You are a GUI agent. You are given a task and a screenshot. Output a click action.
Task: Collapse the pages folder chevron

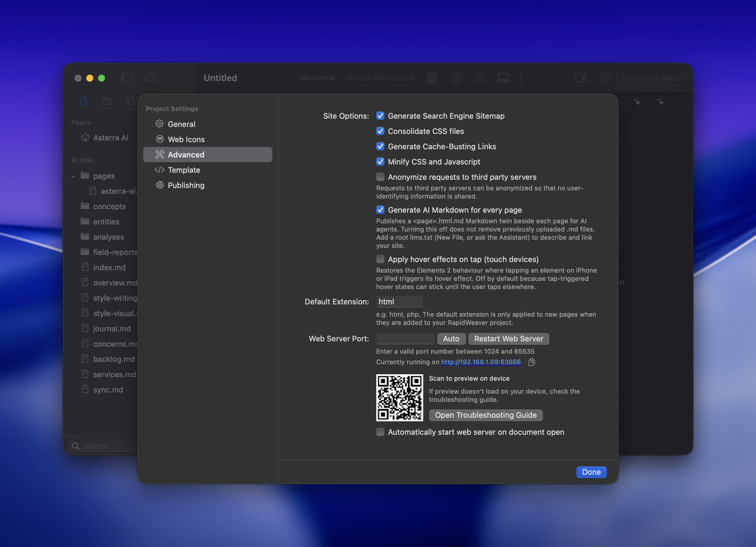(74, 176)
